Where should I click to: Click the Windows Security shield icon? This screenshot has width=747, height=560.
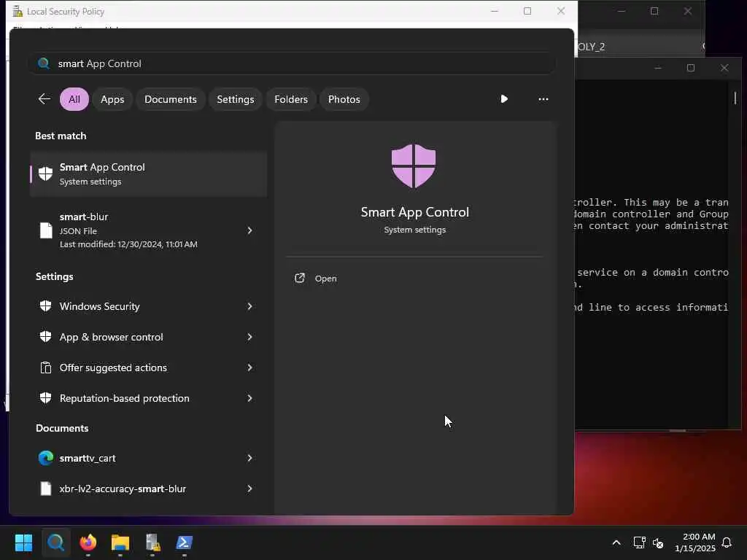(x=46, y=306)
